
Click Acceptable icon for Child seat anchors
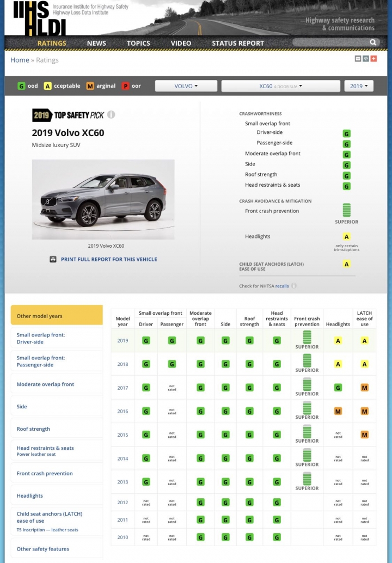(x=346, y=264)
